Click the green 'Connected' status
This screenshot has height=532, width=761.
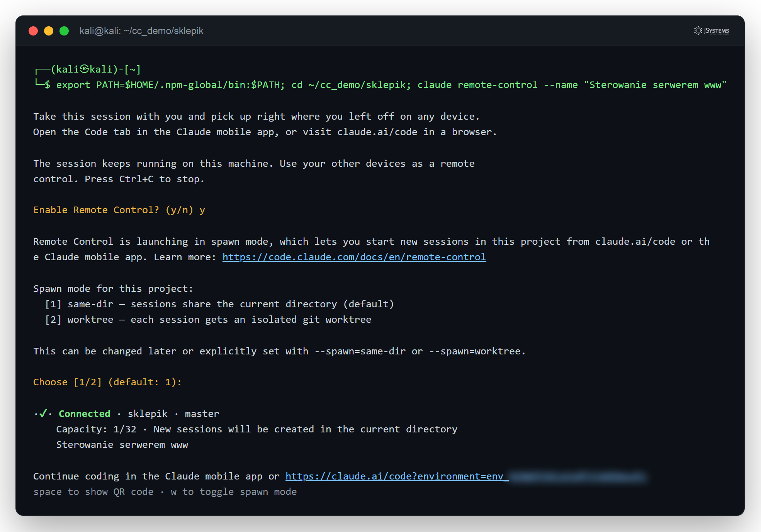tap(84, 413)
